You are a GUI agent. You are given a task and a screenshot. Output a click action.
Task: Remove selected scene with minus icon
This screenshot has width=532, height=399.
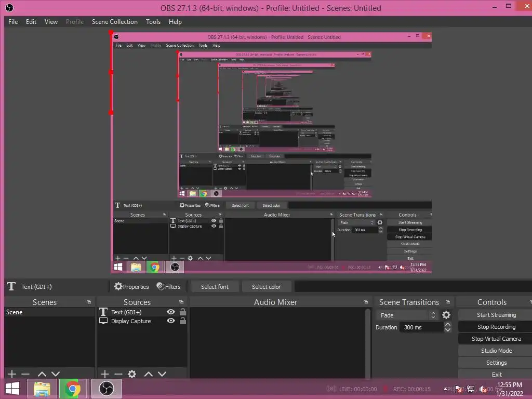(25, 374)
